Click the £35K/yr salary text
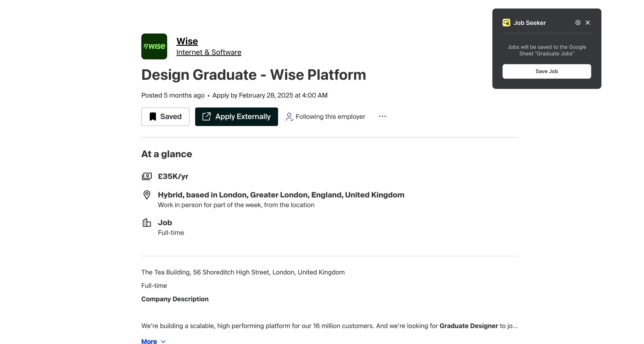 173,176
